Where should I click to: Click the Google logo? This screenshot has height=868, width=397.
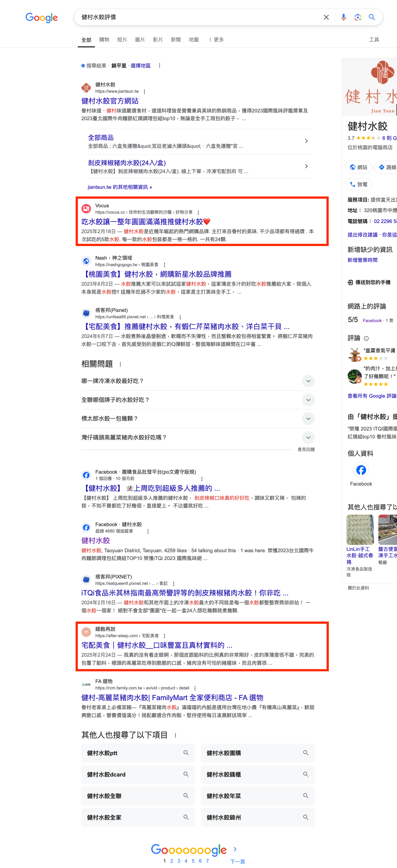41,18
